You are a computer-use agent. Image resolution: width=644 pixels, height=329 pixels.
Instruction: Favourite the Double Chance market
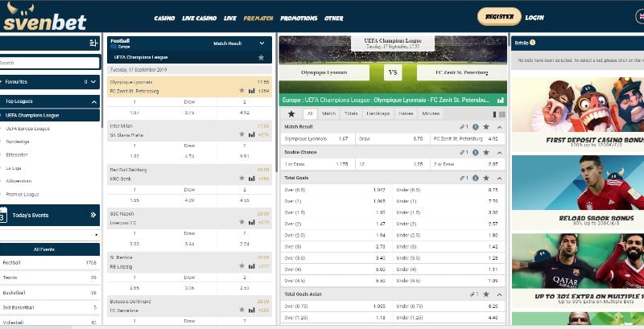click(x=486, y=153)
